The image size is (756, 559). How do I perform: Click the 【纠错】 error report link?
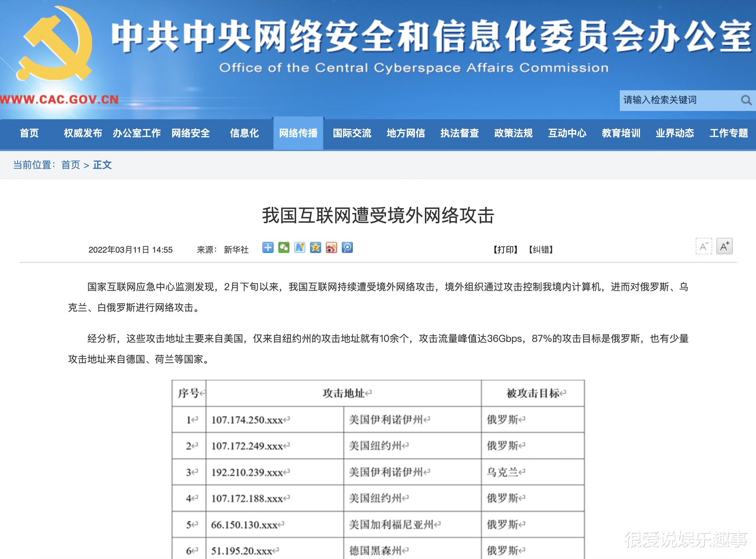point(541,250)
